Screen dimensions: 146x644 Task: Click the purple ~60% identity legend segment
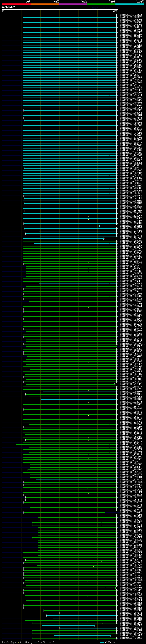point(73,4)
